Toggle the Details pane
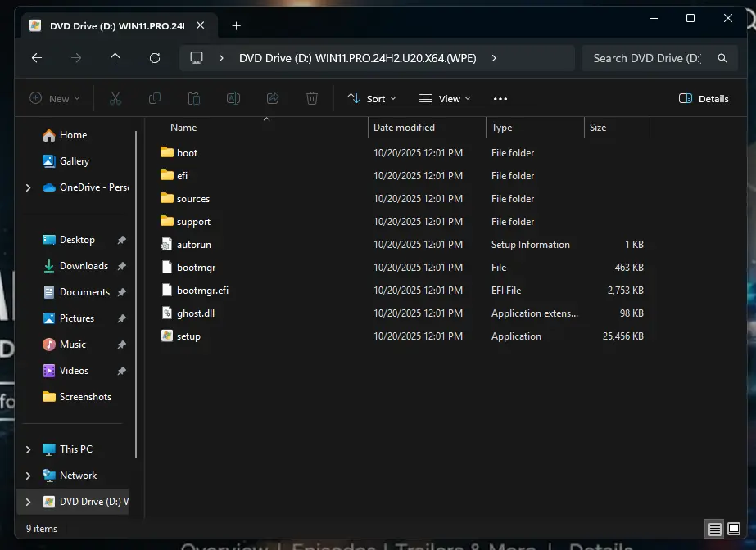Viewport: 756px width, 550px height. point(704,99)
